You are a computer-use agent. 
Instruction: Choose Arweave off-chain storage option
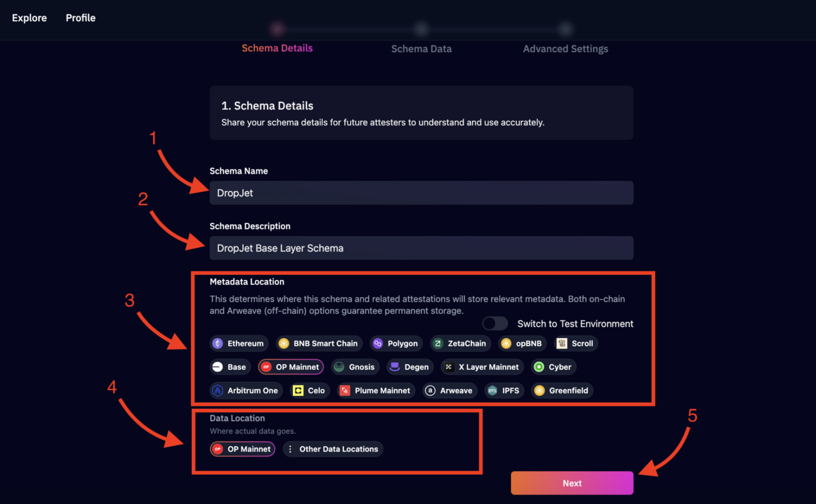point(449,390)
